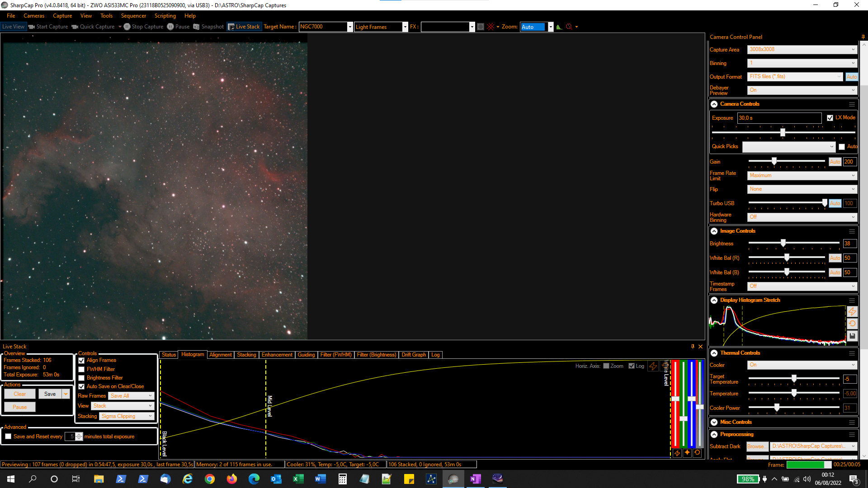Click the selection area square icon
The height and width of the screenshot is (488, 868).
tap(481, 27)
